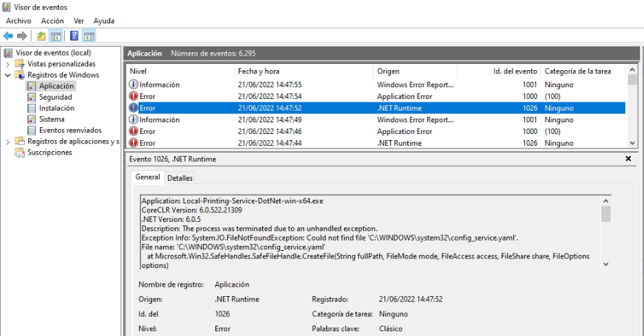Image resolution: width=644 pixels, height=336 pixels.
Task: Close the event preview pane
Action: (x=627, y=159)
